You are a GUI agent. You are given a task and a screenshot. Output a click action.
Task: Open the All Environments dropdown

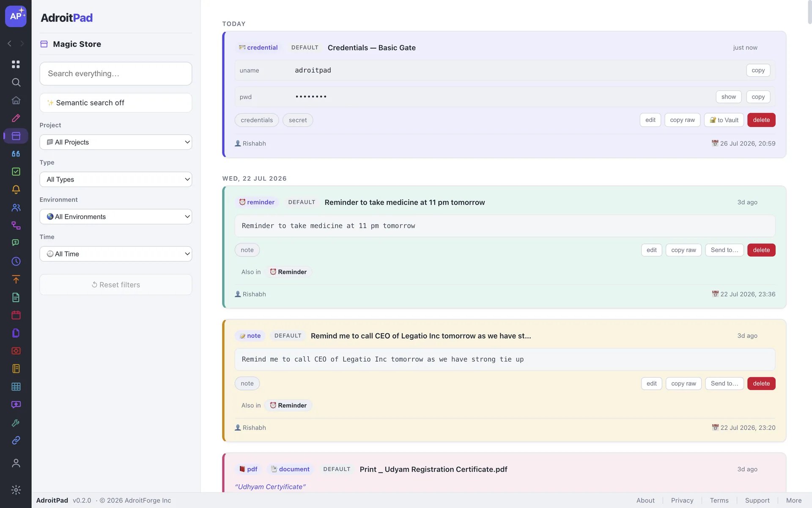115,217
